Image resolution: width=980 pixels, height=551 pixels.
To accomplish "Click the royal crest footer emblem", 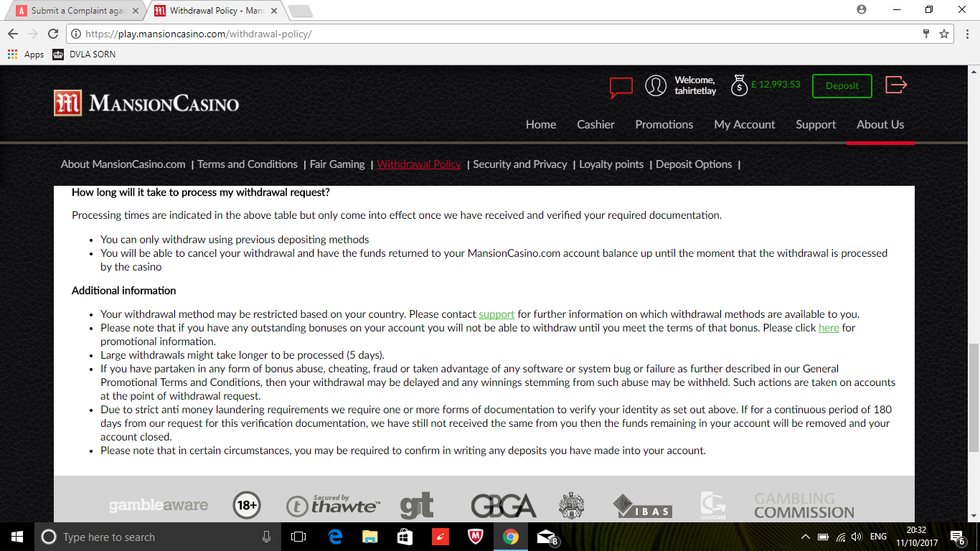I will coord(572,506).
